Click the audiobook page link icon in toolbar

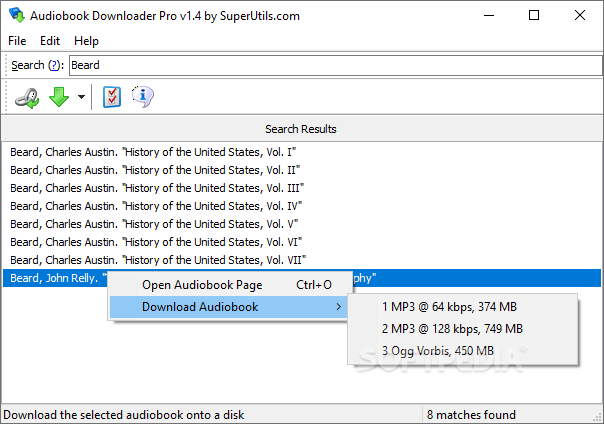pyautogui.click(x=27, y=97)
